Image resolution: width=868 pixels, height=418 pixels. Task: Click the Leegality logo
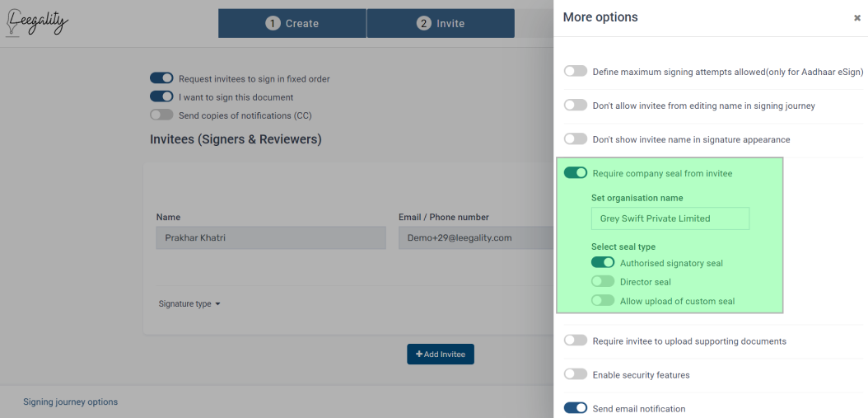tap(37, 22)
